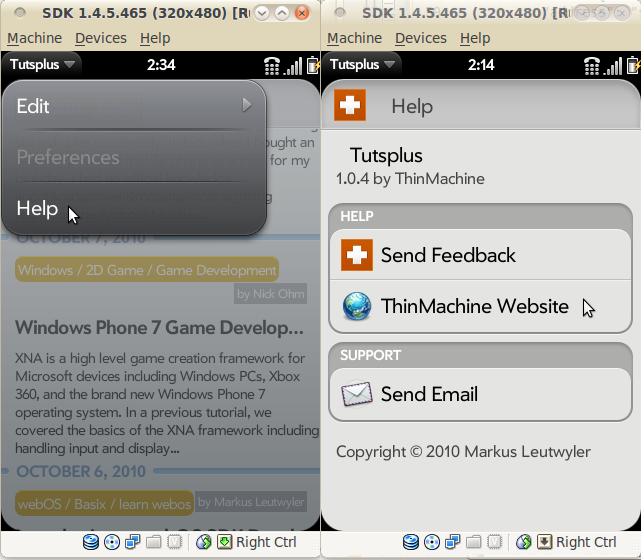Click the globe icon beside ThinMachine Website
Screen dimensions: 641x560
357,306
